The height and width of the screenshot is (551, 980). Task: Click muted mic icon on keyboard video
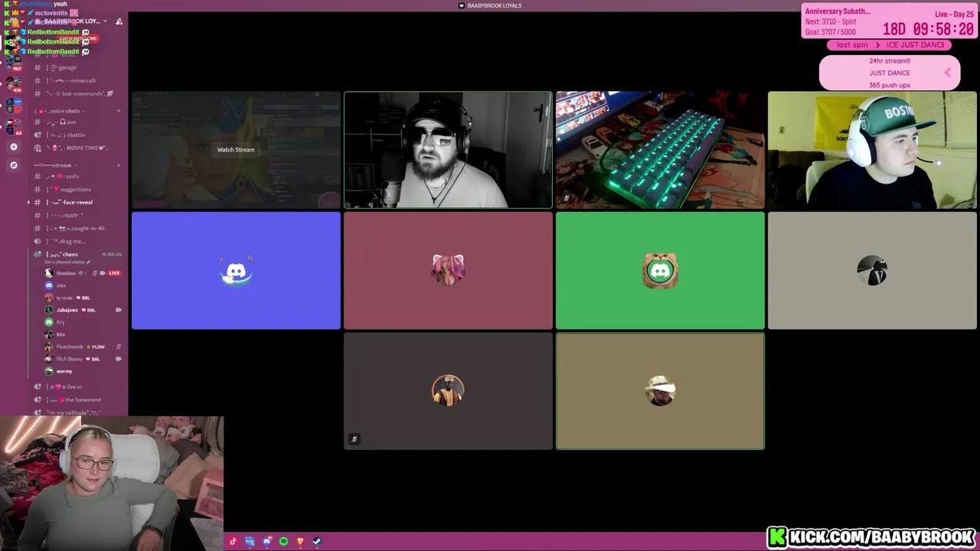(x=567, y=198)
